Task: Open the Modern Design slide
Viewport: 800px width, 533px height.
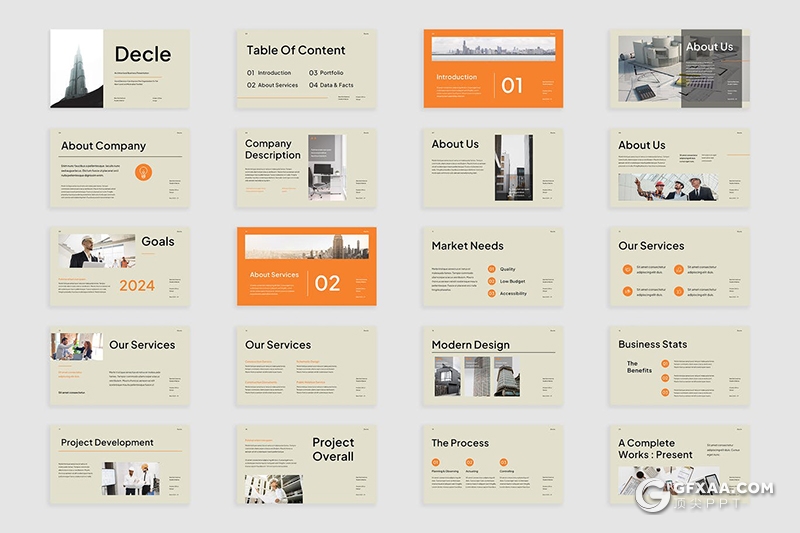Action: [492, 365]
